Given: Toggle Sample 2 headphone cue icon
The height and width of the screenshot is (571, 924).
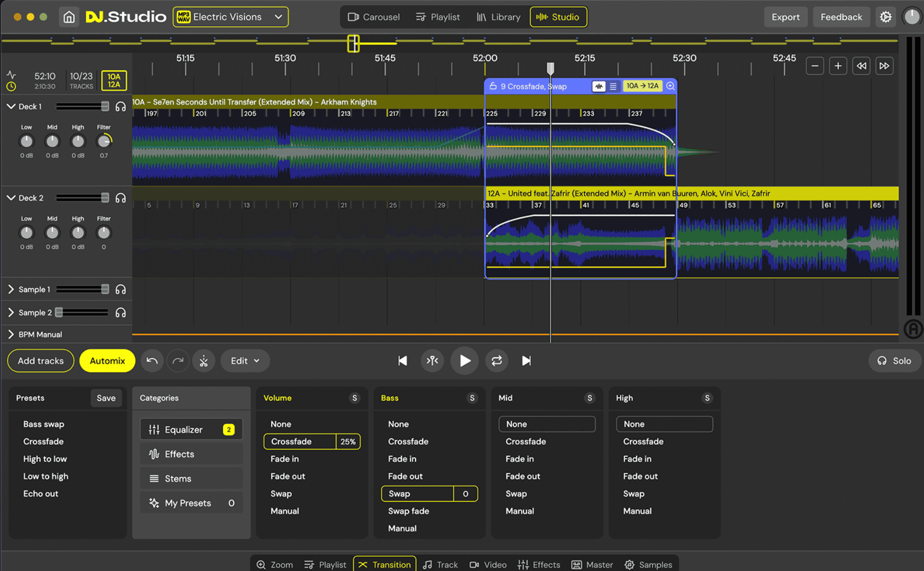Looking at the screenshot, I should click(121, 312).
